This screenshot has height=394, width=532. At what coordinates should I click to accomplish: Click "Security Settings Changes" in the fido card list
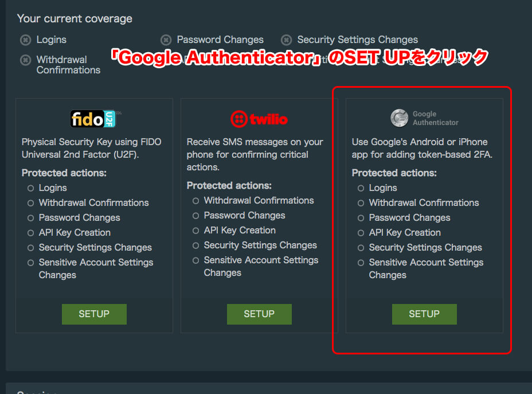[x=95, y=248]
